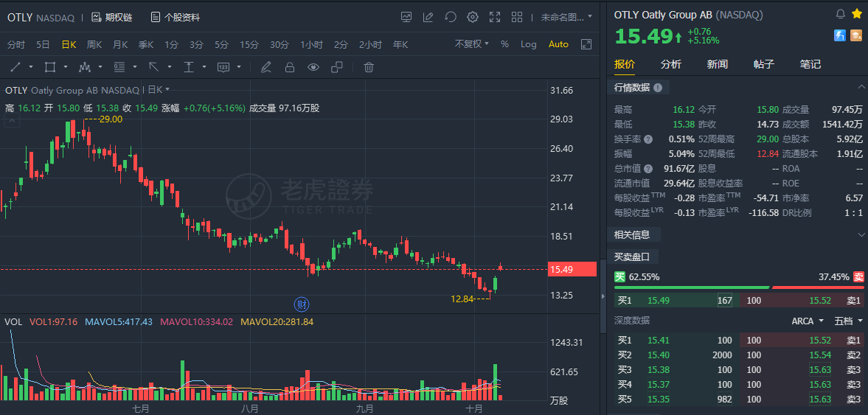Switch to the 分析 analysis tab
The image size is (868, 415).
click(671, 65)
